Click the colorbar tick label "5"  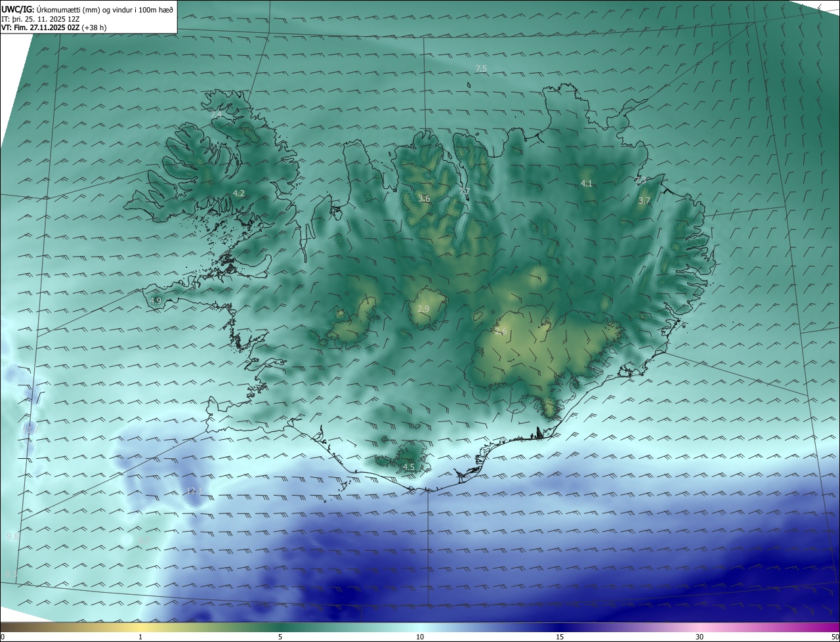coord(280,637)
